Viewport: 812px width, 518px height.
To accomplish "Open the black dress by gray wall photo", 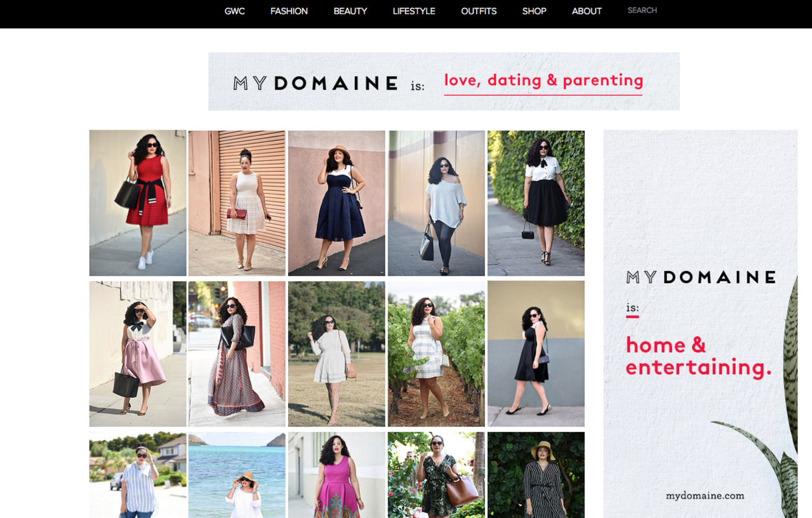I will [536, 354].
